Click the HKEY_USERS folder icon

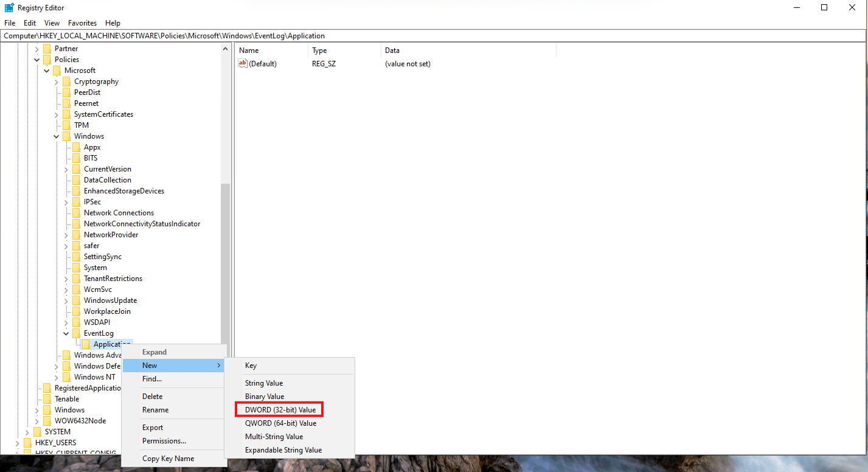[27, 443]
